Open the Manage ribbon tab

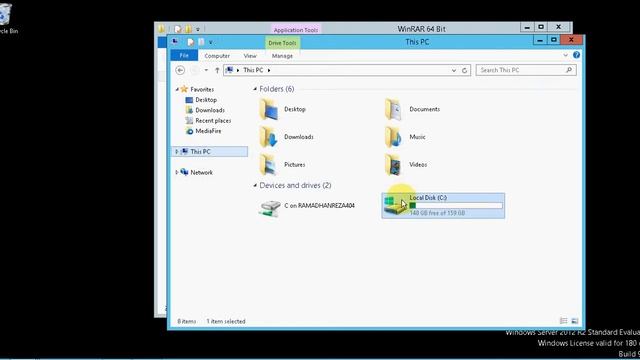point(282,56)
